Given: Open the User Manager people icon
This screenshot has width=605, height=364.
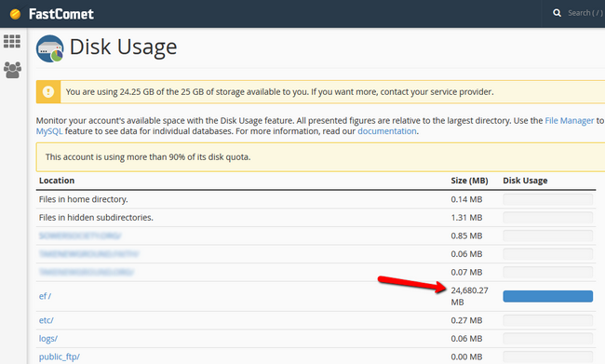Looking at the screenshot, I should tap(12, 70).
